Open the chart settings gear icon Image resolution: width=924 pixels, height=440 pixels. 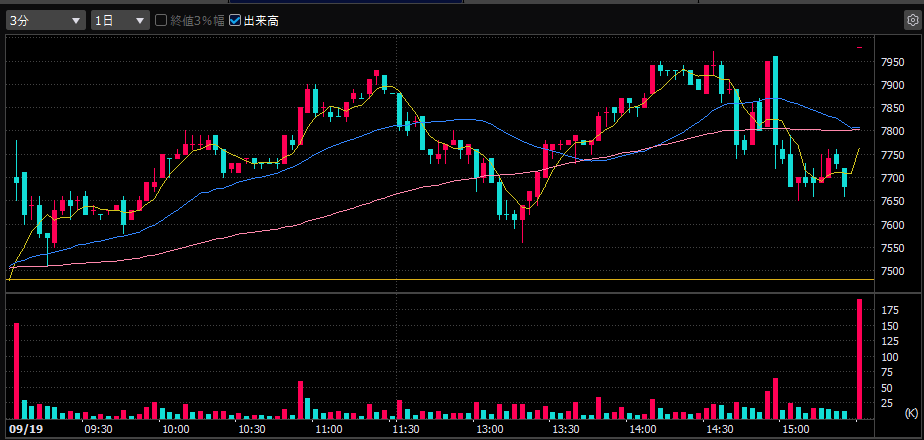pos(910,20)
